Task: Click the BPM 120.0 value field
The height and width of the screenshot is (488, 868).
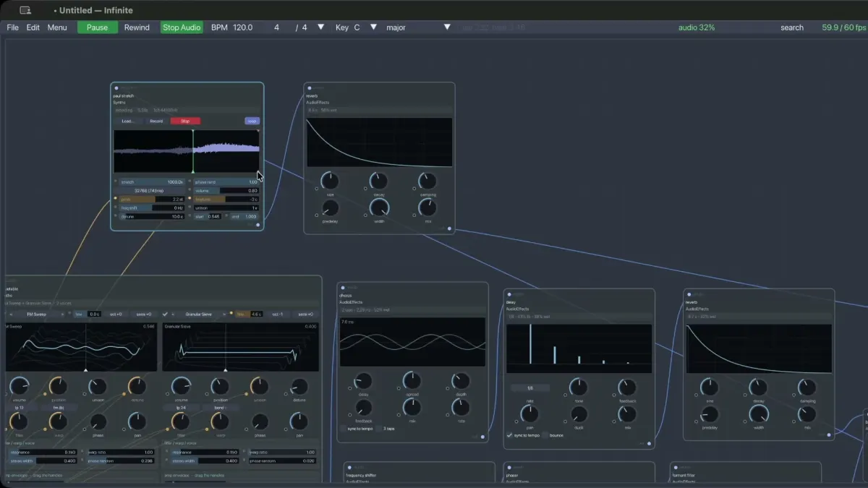Action: tap(243, 27)
